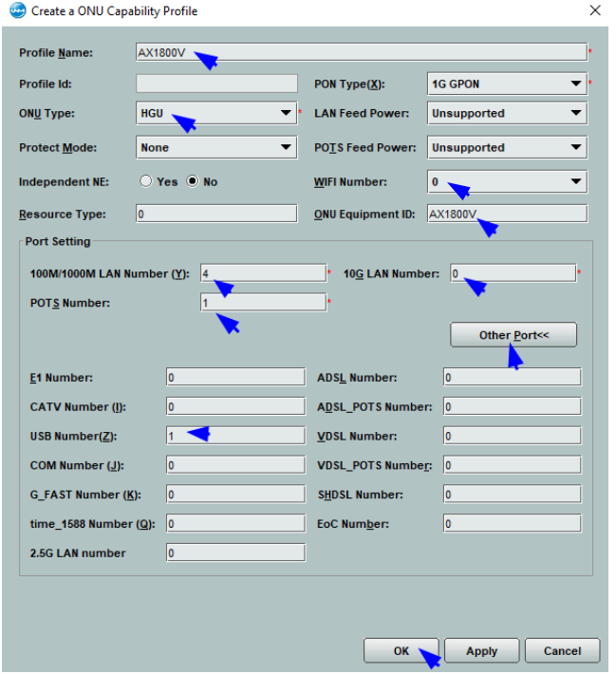Click the time_1588 Number field
Screen dimensions: 616x674
point(236,523)
